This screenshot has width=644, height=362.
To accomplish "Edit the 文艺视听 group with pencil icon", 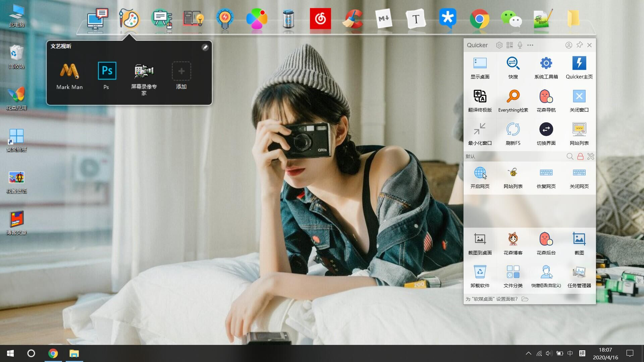I will (x=205, y=47).
